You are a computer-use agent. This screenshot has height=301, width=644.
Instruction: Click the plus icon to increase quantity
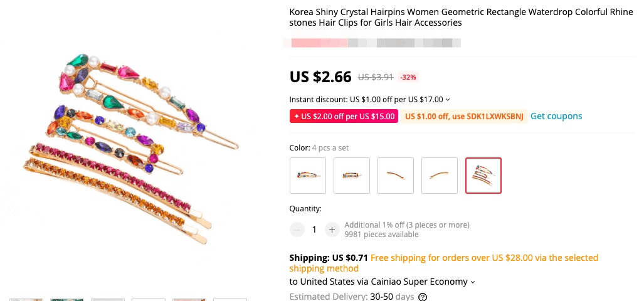click(x=332, y=230)
